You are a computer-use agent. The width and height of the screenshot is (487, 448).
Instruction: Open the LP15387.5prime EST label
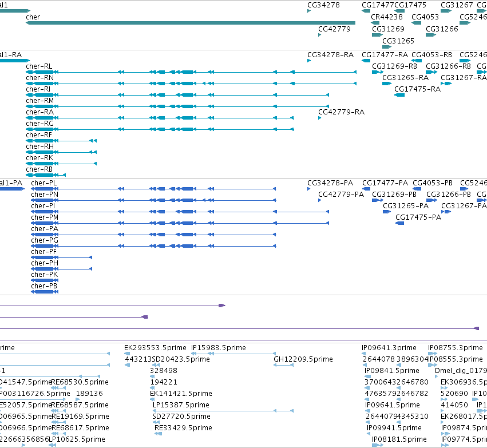coord(181,405)
